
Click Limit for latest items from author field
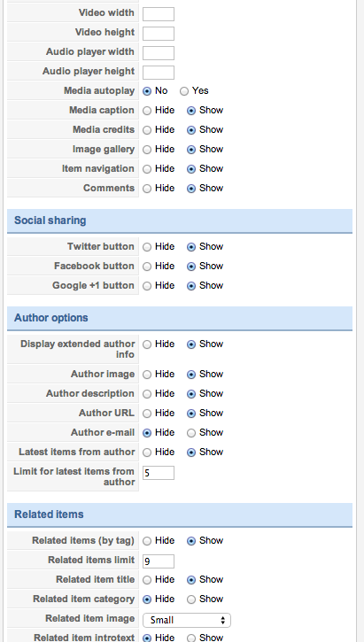[159, 473]
